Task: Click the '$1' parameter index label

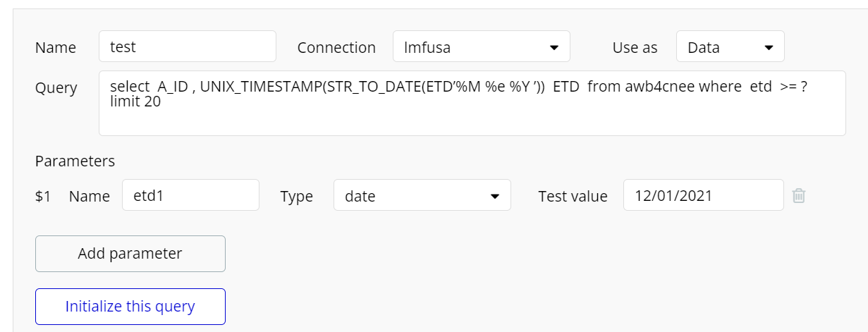Action: (43, 197)
